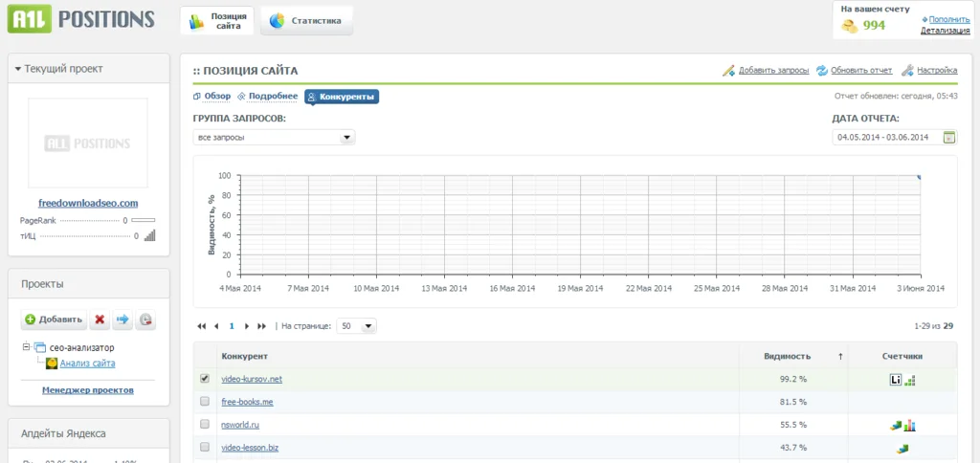Open the calendar date picker icon
The height and width of the screenshot is (463, 980).
(949, 138)
